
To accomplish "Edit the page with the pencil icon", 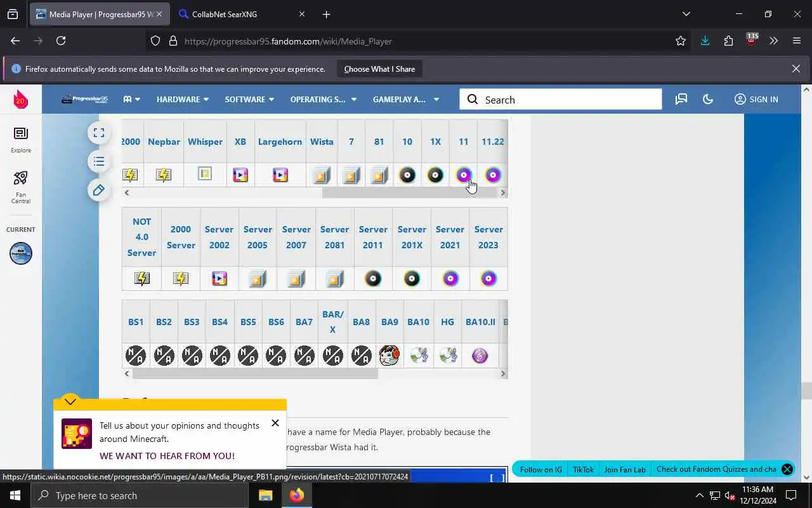I will [99, 190].
